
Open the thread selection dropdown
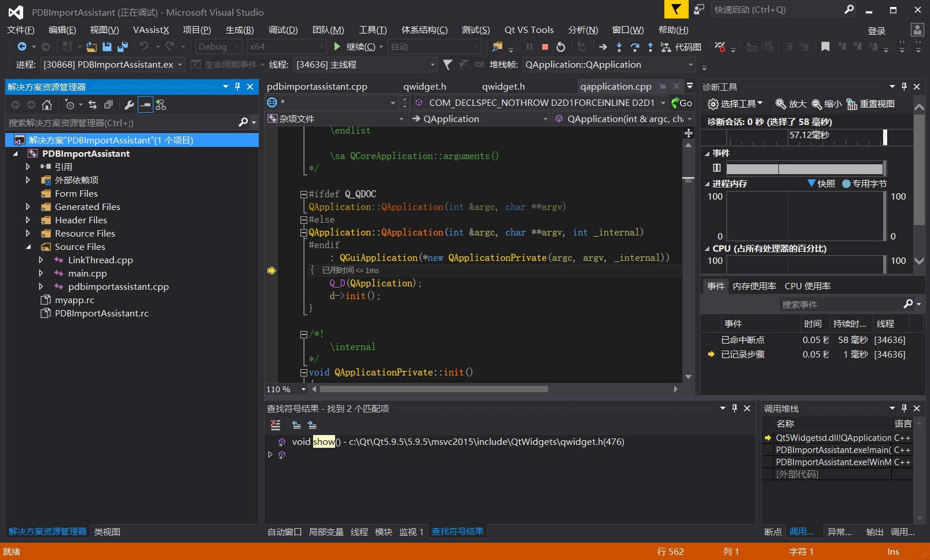click(365, 65)
